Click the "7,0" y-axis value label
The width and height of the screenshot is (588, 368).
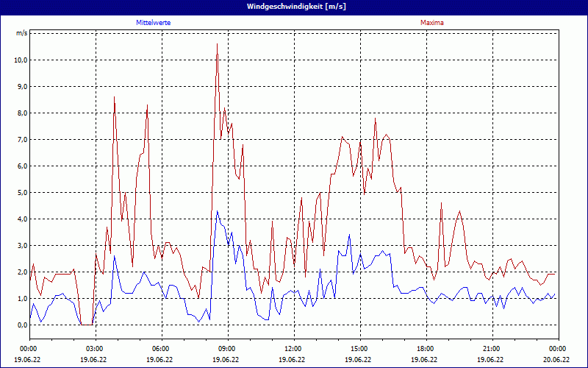click(21, 140)
